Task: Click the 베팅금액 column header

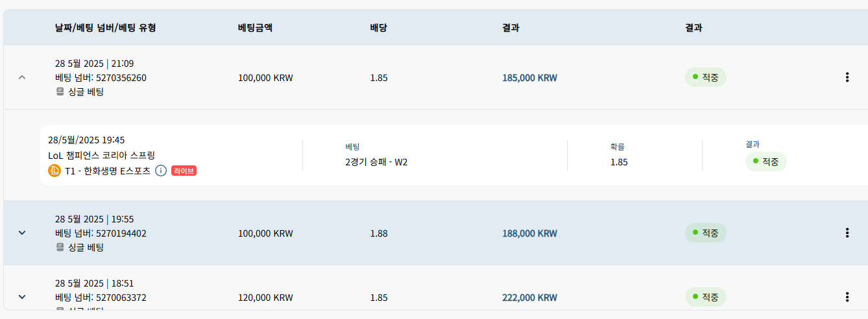Action: click(x=255, y=28)
